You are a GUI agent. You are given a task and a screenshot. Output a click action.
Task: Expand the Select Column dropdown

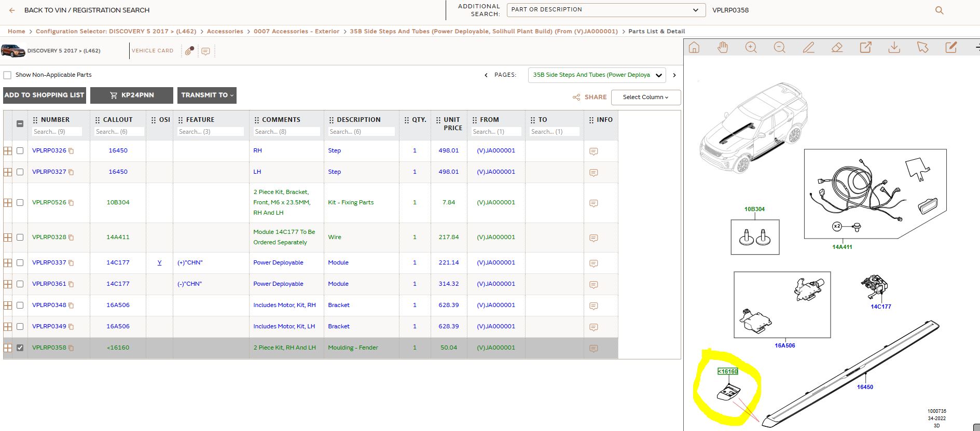(x=646, y=98)
